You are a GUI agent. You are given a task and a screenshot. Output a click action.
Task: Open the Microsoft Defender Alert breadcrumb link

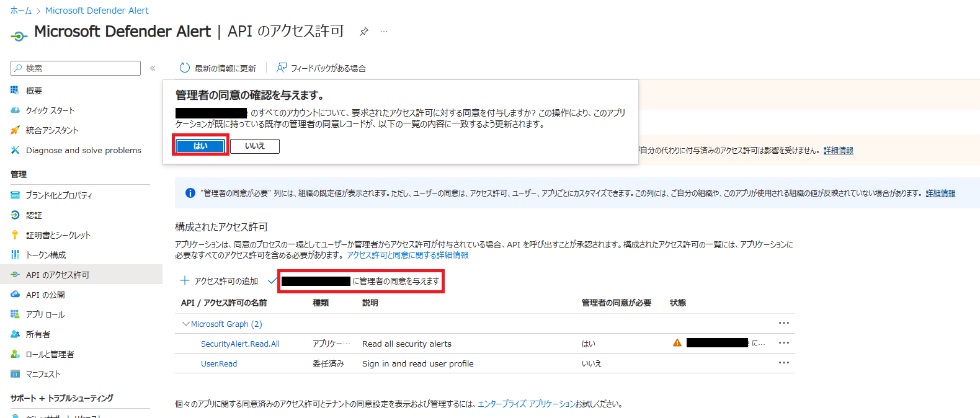(97, 11)
